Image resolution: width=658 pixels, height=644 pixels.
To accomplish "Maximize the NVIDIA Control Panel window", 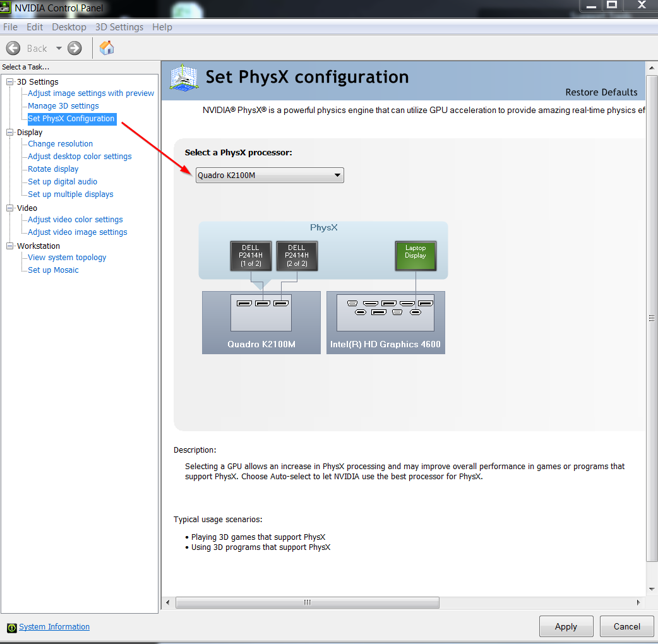I will 613,5.
